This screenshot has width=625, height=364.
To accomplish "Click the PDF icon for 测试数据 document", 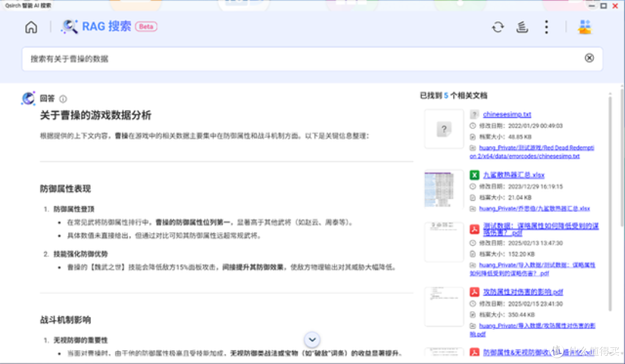I will 474,229.
